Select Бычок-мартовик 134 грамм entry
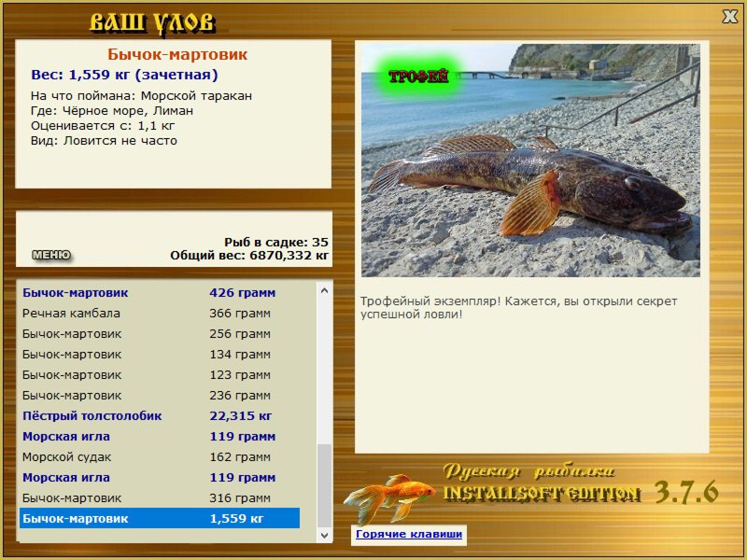Screen dimensions: 747x560 (x=160, y=355)
